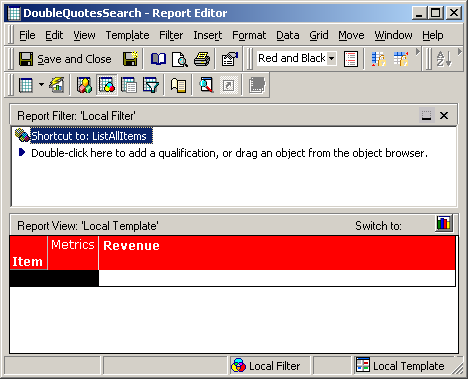
Task: Click the disabled shortcut arrow icon
Action: pos(229,85)
